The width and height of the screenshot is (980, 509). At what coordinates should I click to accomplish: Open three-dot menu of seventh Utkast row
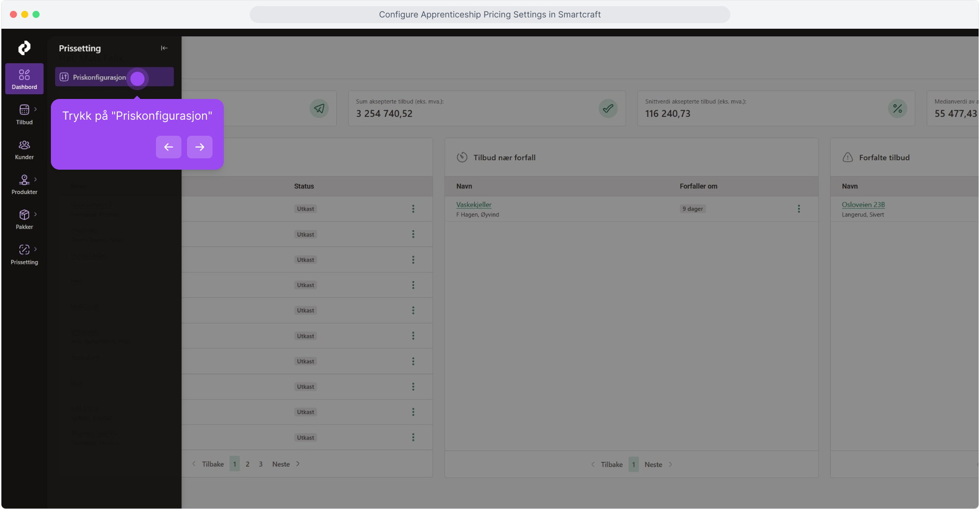pos(413,361)
